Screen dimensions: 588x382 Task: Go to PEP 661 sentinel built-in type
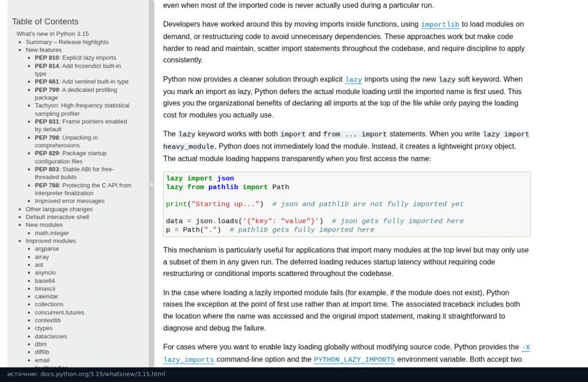[x=82, y=81]
